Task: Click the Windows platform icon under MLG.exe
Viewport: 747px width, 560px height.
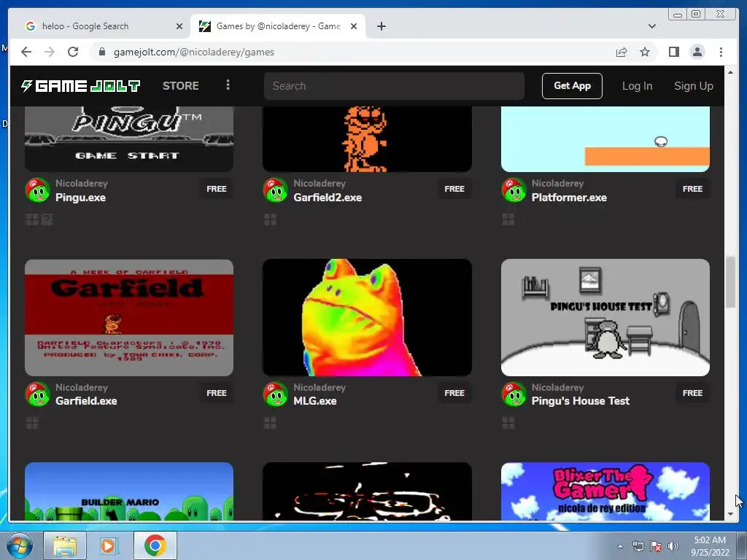Action: click(x=270, y=423)
